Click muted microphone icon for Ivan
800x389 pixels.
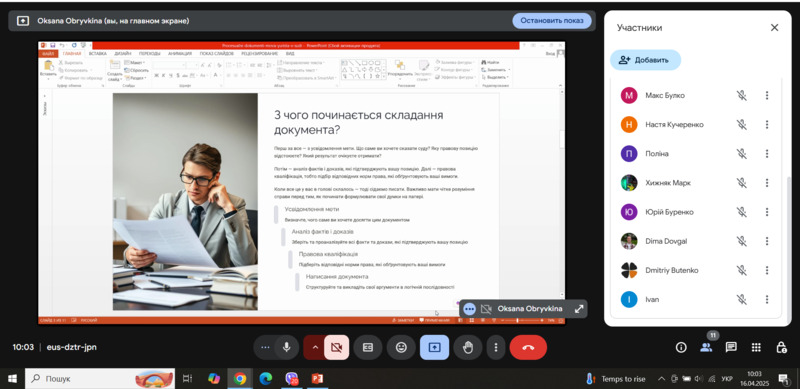pos(741,299)
